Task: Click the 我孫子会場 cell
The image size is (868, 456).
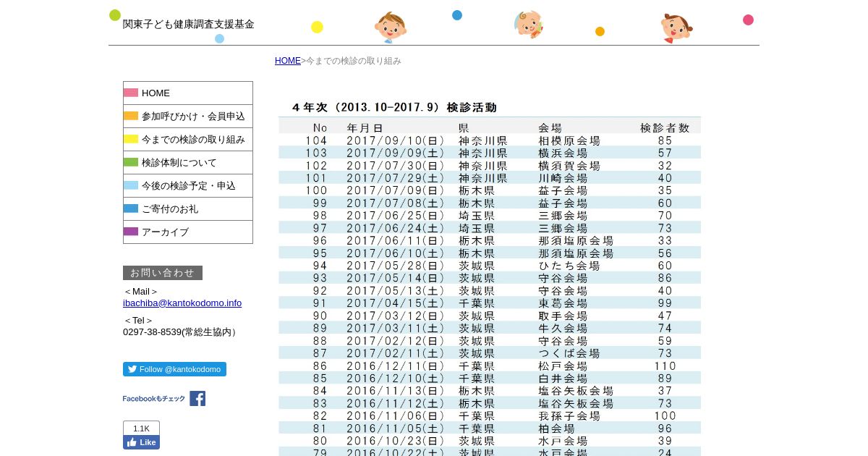Action: pyautogui.click(x=569, y=416)
